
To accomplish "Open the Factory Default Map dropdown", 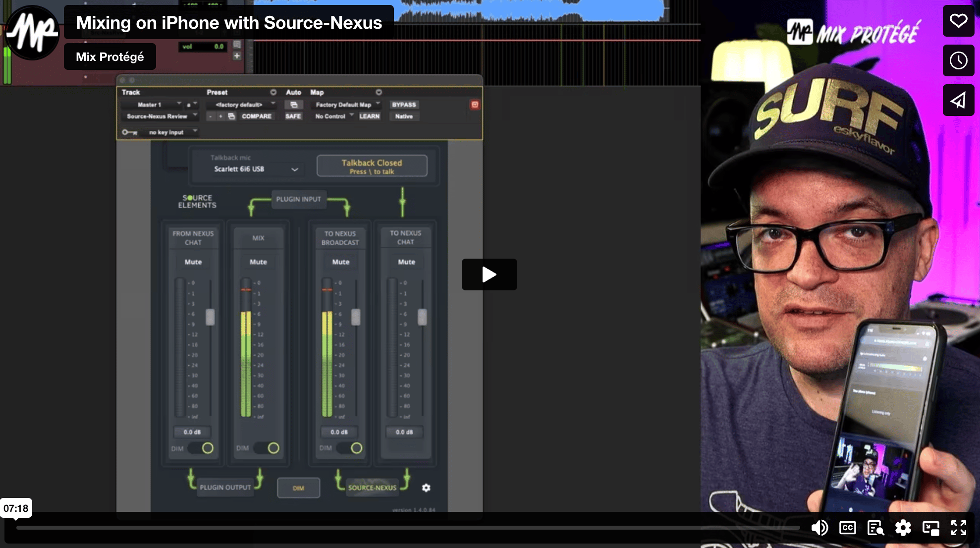I will pos(347,105).
